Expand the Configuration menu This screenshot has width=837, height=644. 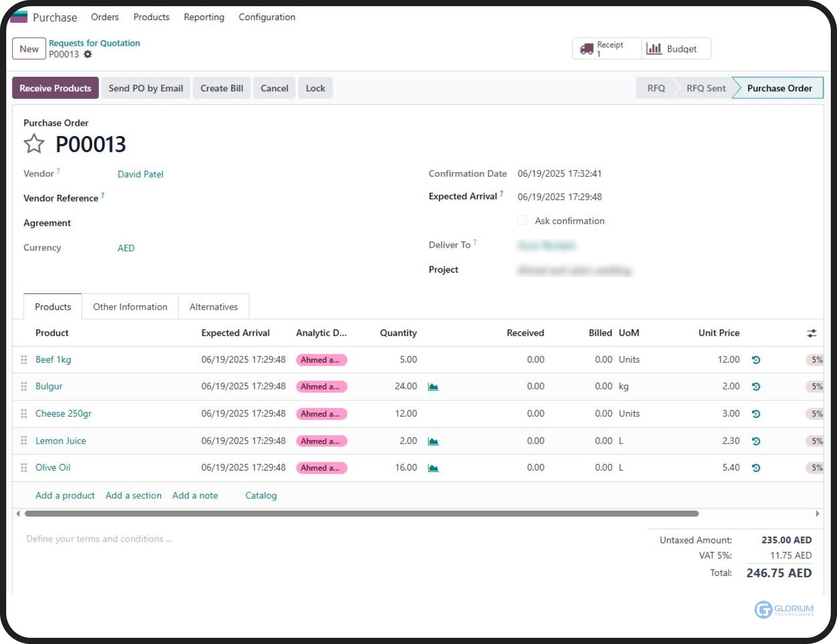[266, 17]
